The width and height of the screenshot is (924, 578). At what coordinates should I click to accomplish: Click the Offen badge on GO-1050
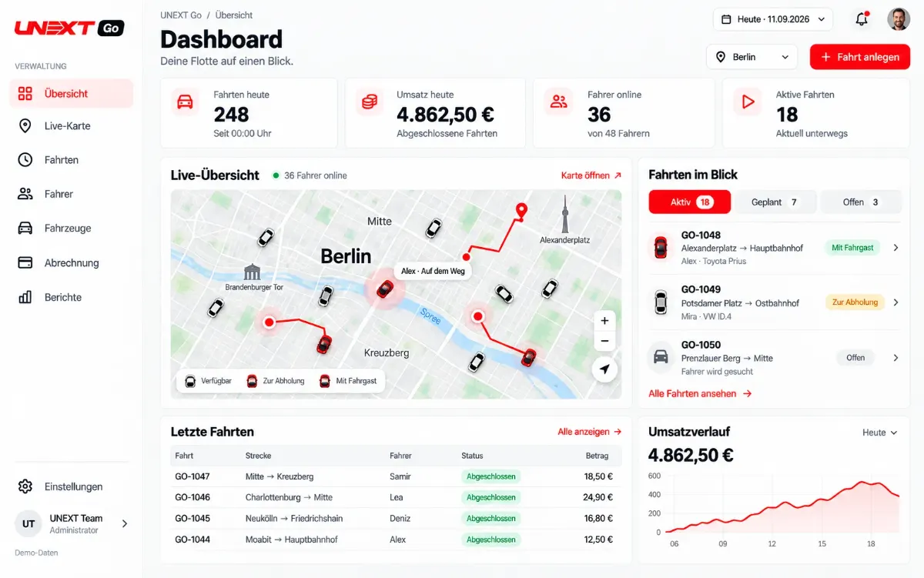(855, 358)
